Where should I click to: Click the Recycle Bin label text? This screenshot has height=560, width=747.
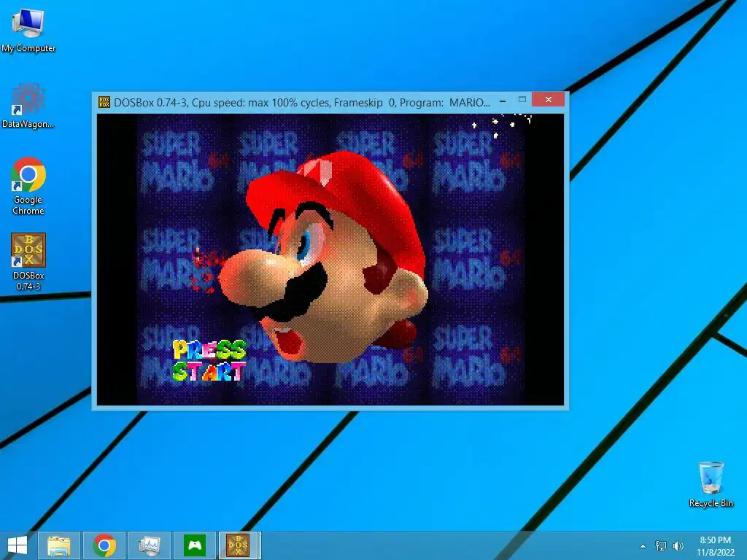(x=711, y=503)
